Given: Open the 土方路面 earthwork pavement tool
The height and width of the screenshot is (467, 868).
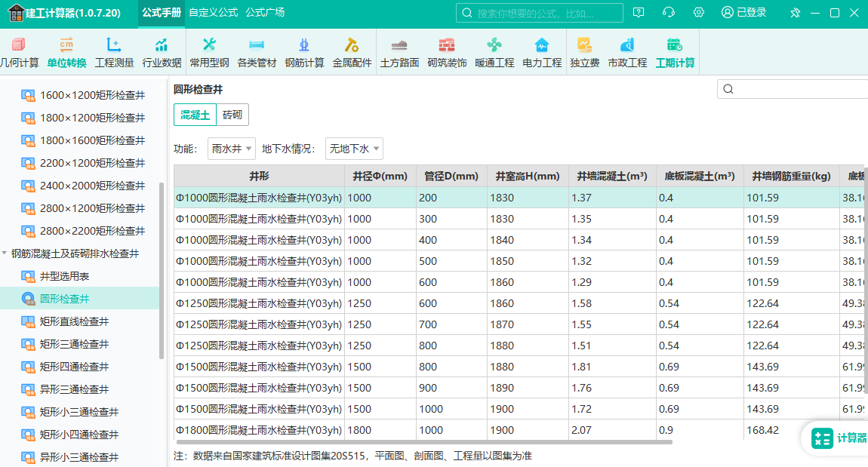Looking at the screenshot, I should (399, 53).
